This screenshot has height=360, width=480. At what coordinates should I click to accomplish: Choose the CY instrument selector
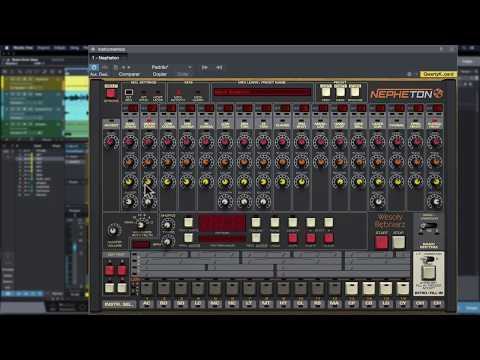click(403, 304)
